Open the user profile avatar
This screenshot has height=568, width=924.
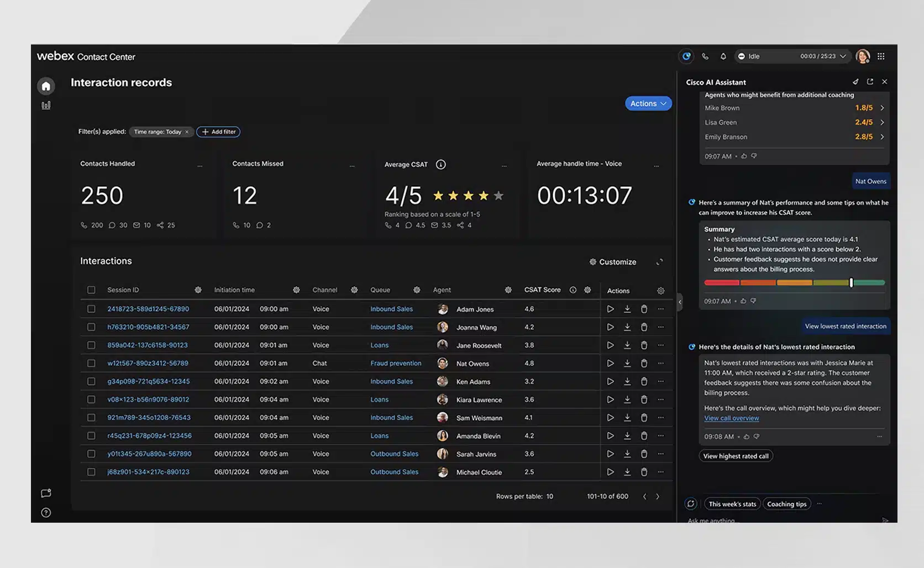(863, 56)
